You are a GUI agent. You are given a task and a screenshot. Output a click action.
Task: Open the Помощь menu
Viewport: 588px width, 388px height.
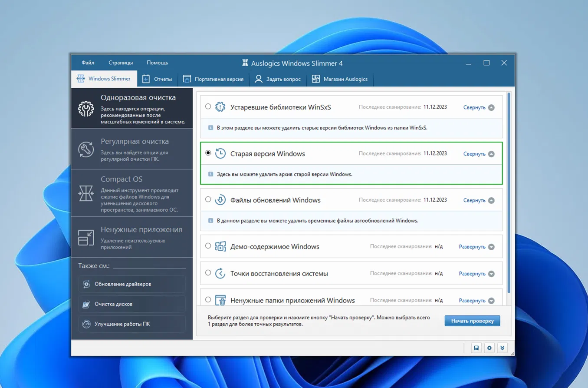point(157,63)
